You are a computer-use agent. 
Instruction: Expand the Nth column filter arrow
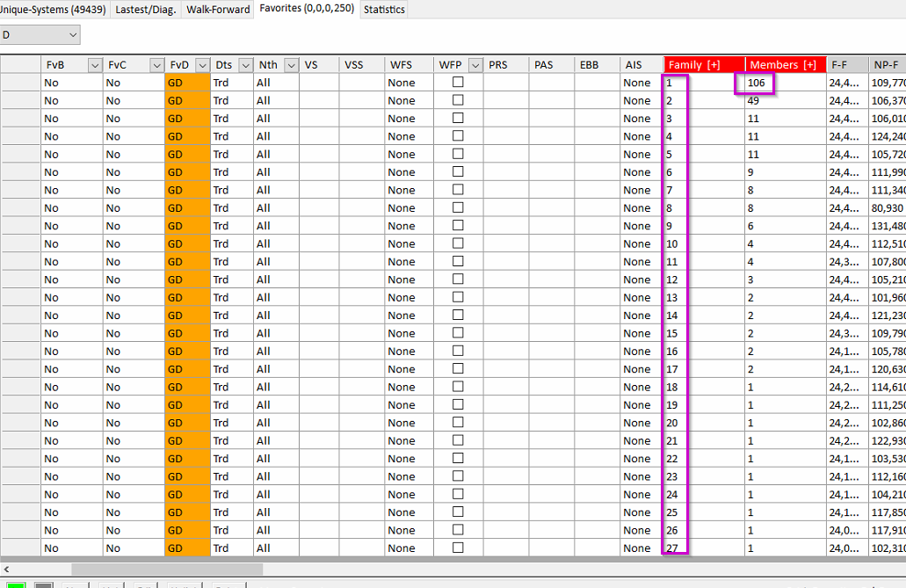coord(289,65)
